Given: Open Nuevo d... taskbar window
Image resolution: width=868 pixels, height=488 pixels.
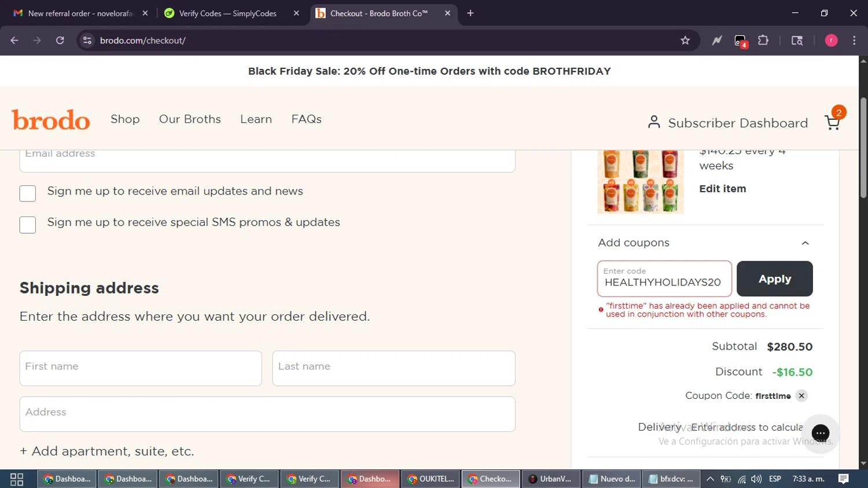Looking at the screenshot, I should click(611, 479).
